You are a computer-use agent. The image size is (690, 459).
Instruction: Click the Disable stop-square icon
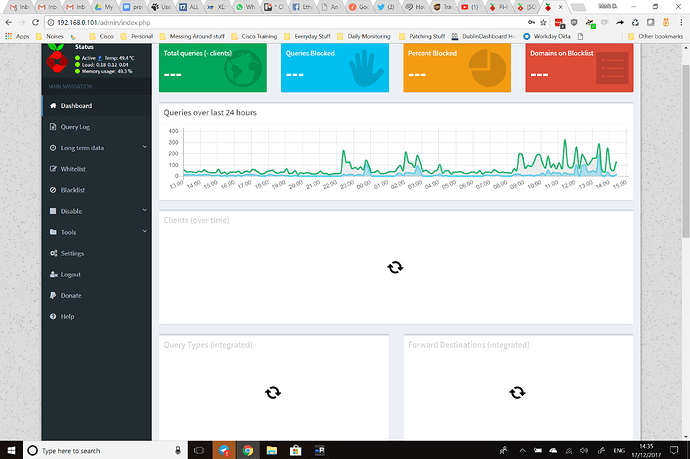(53, 211)
